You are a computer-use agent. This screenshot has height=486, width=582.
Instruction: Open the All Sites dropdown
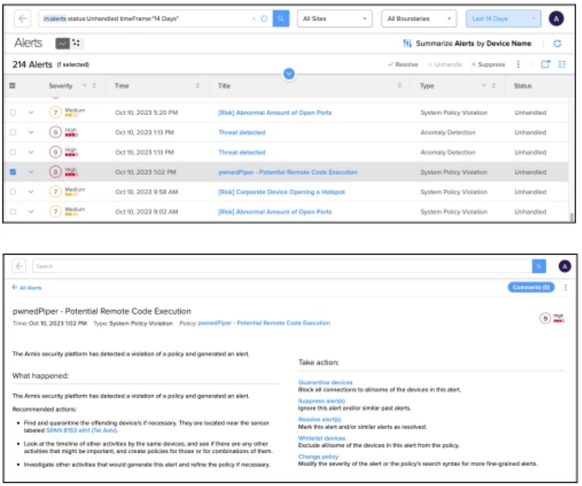pos(334,19)
